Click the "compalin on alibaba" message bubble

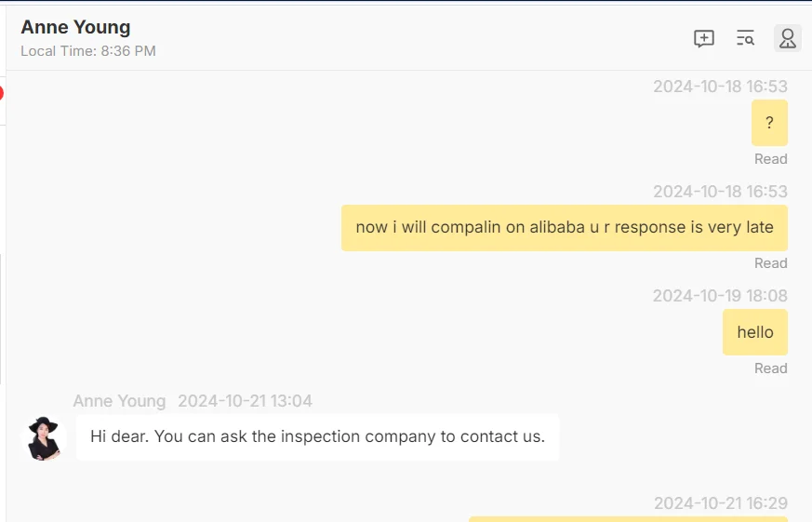(x=564, y=227)
